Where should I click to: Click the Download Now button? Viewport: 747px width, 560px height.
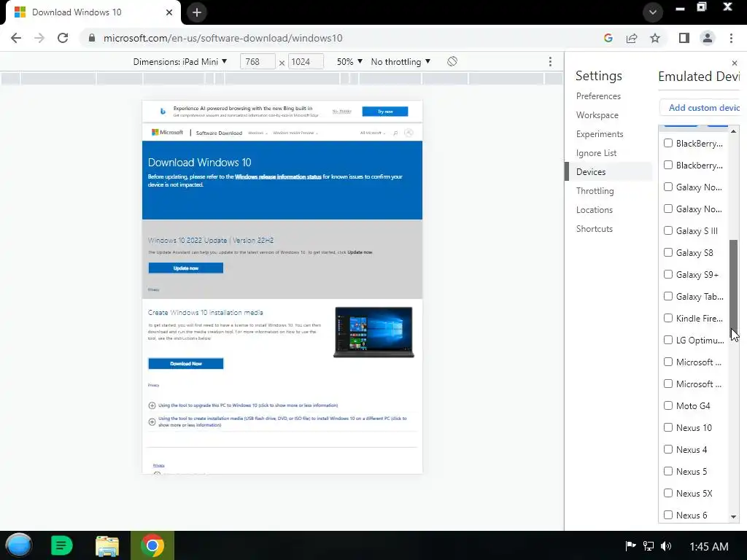pyautogui.click(x=186, y=363)
